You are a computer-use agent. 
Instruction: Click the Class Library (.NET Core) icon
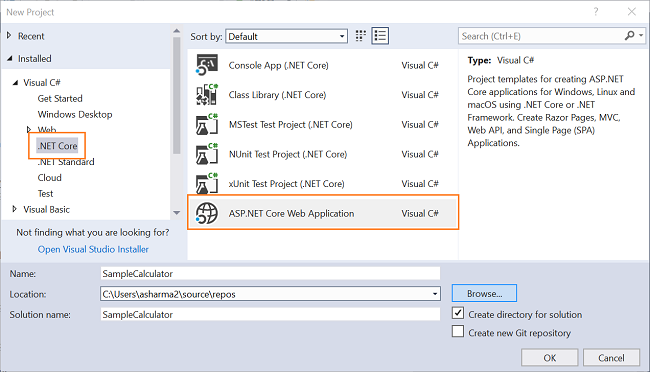tap(206, 95)
